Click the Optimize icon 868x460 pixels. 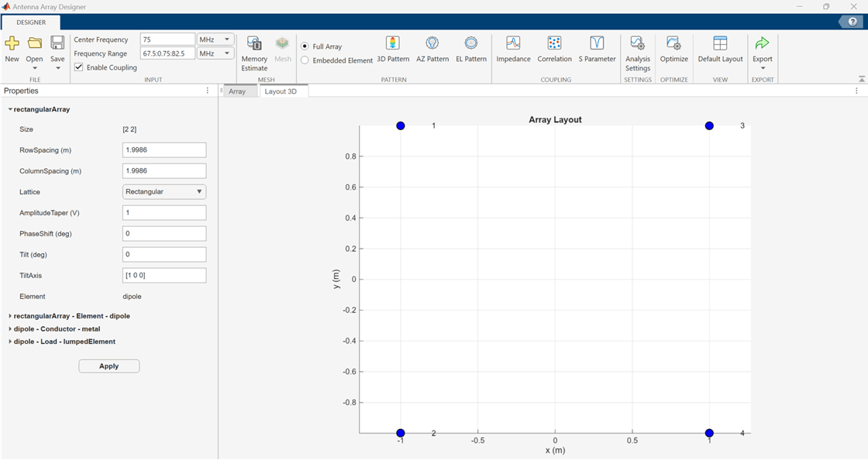[x=673, y=43]
